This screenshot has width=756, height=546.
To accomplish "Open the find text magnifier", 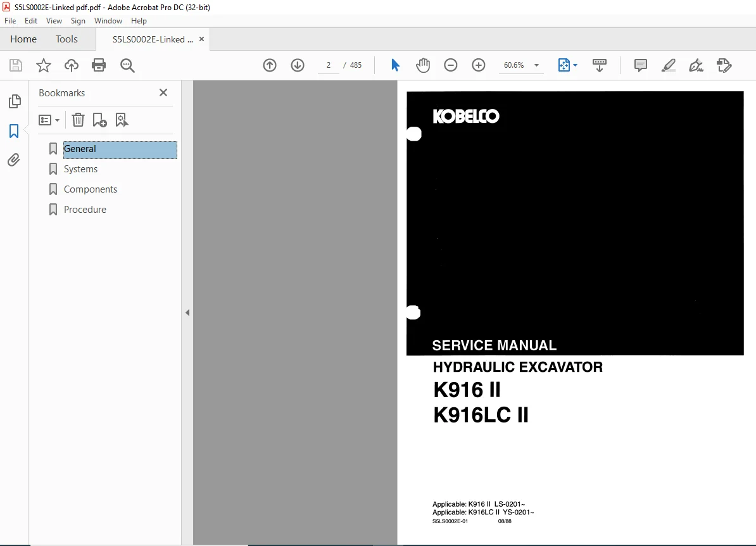I will tap(127, 65).
